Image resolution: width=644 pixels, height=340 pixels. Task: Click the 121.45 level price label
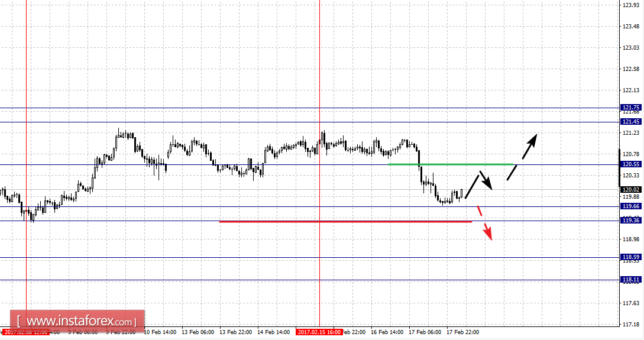pyautogui.click(x=630, y=122)
